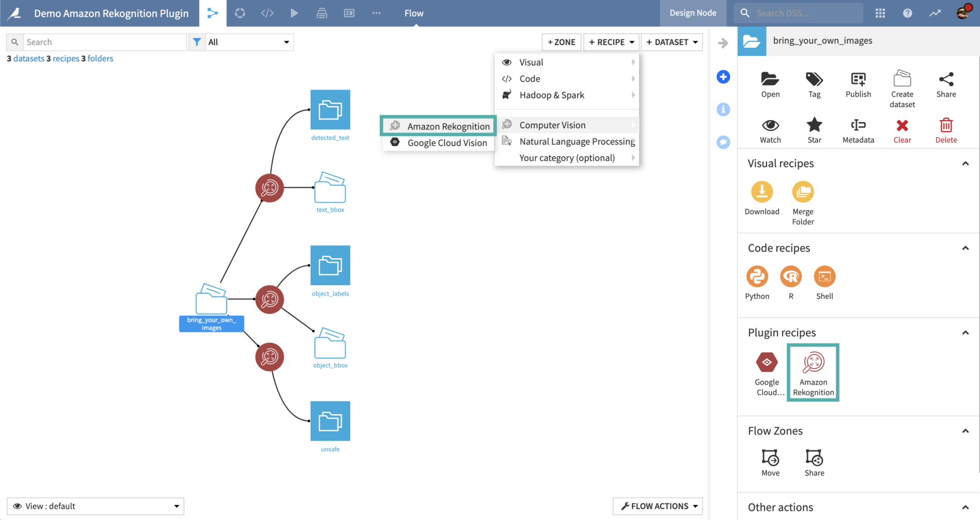Star the bring_your_own_images folder
Screen dimensions: 980x520
pyautogui.click(x=814, y=125)
